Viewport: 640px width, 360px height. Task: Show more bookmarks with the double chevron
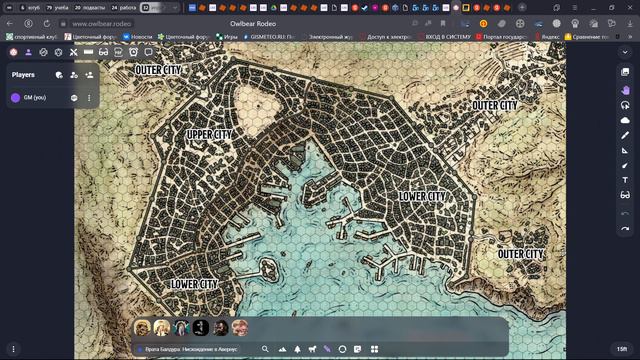point(630,37)
